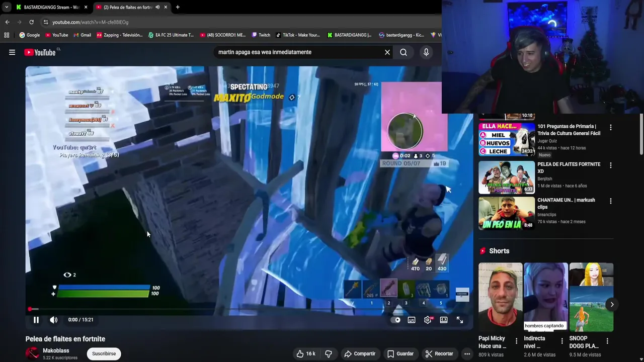The image size is (644, 362).
Task: Run search with the magnifier button
Action: (404, 52)
